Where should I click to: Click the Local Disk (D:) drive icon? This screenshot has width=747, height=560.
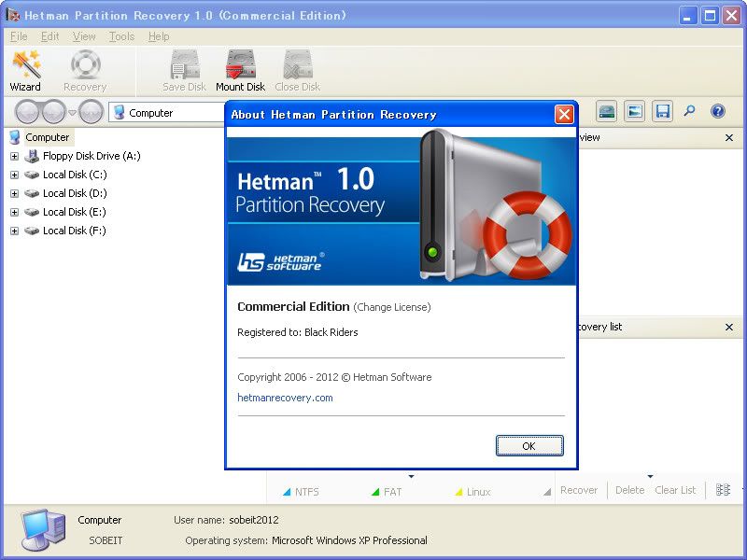point(32,193)
